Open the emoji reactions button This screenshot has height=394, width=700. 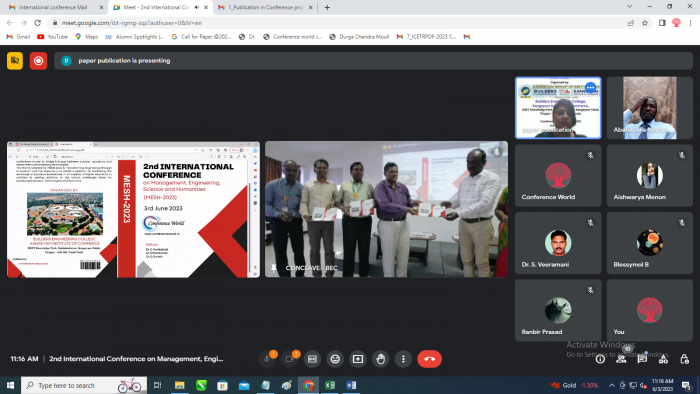pos(335,359)
